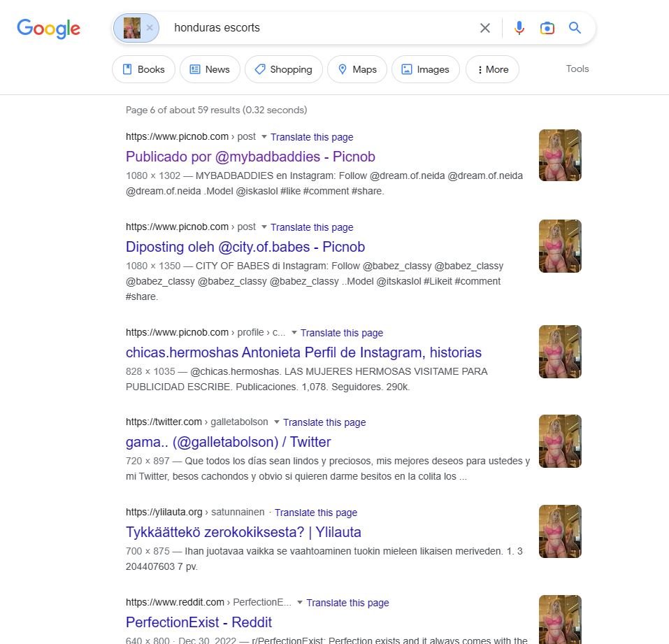Click Translate this page for ylilauta.org result
669x644 pixels.
(x=316, y=513)
